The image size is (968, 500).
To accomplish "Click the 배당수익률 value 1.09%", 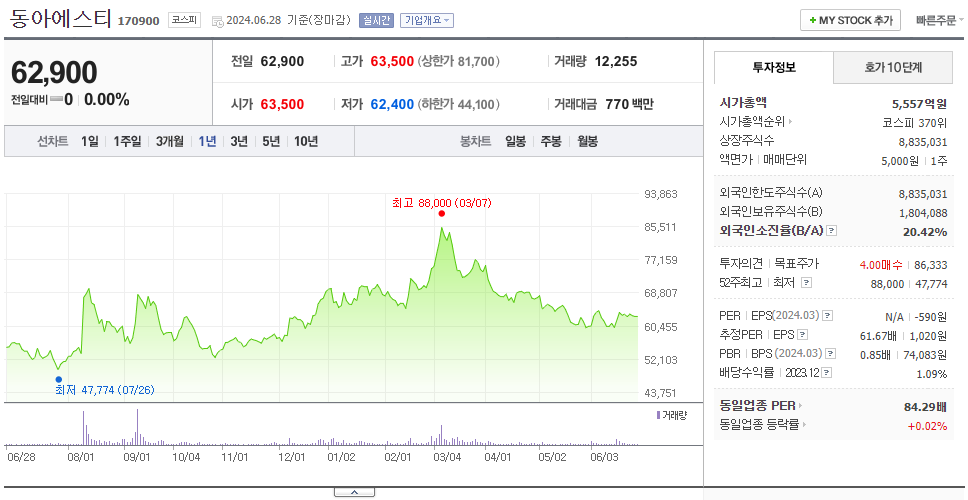I will [932, 373].
